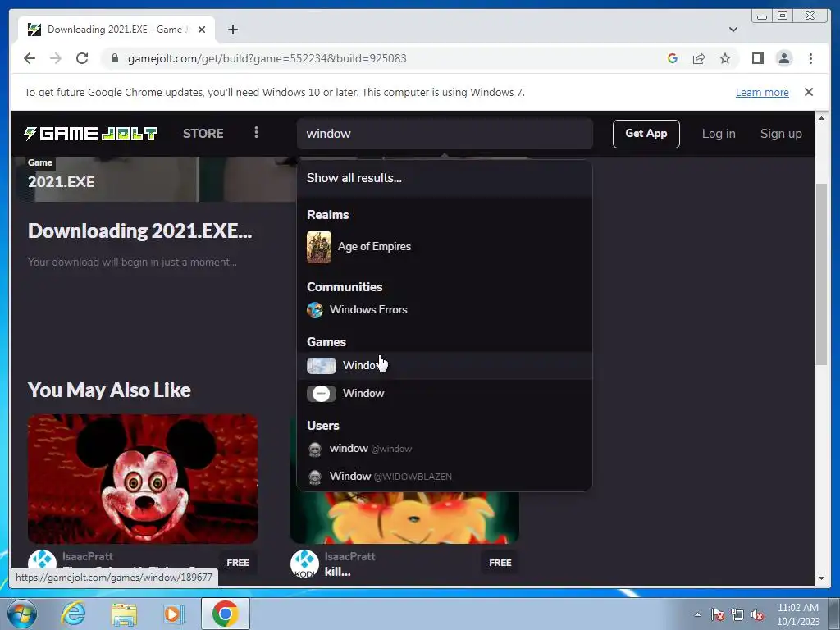
Task: Open network status tray icon
Action: tap(737, 614)
